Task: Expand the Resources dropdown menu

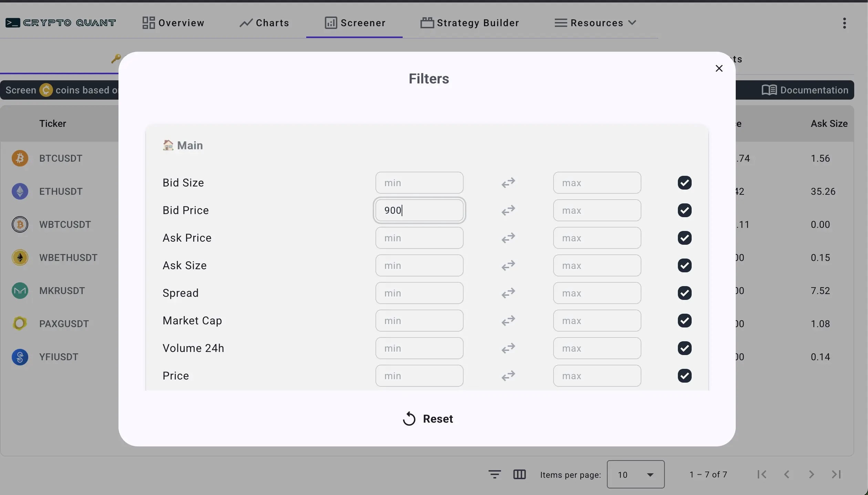Action: point(595,23)
